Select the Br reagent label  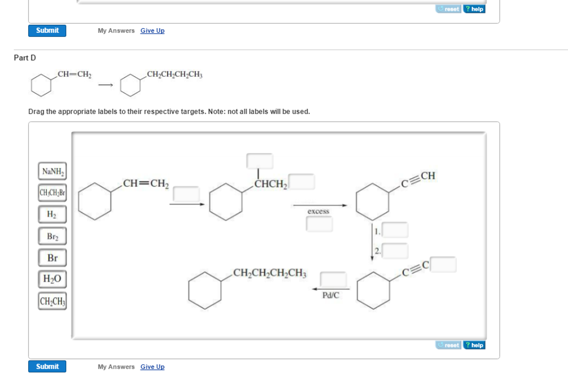(53, 258)
